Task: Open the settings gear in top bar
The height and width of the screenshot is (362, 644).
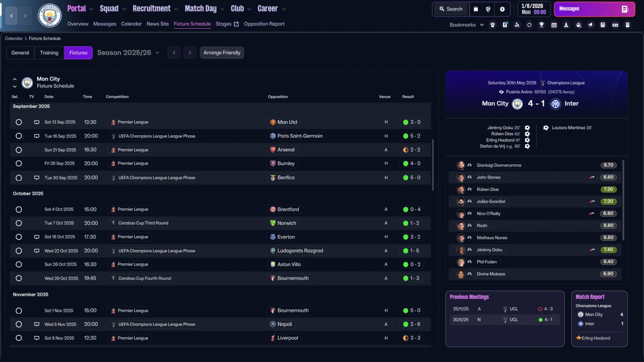Action: (502, 9)
